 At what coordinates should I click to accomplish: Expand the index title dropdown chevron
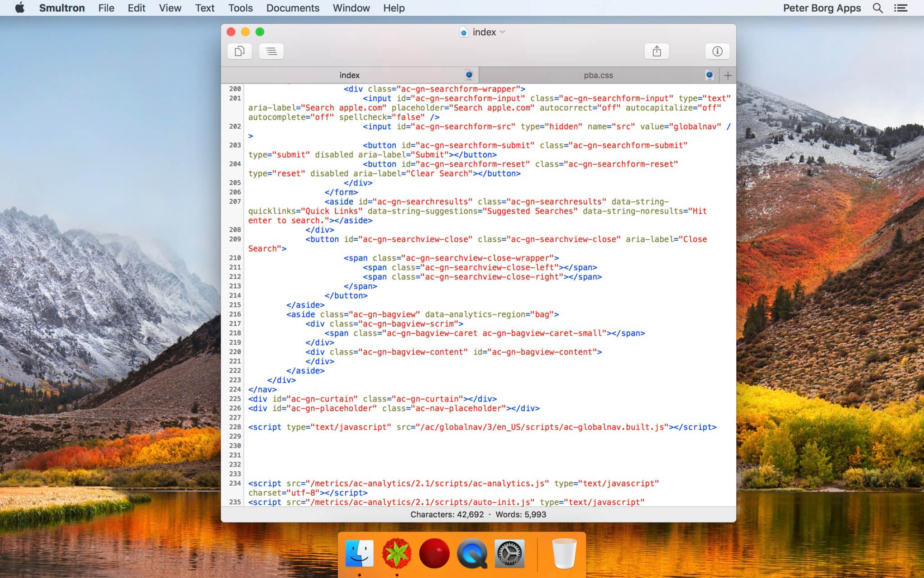503,32
